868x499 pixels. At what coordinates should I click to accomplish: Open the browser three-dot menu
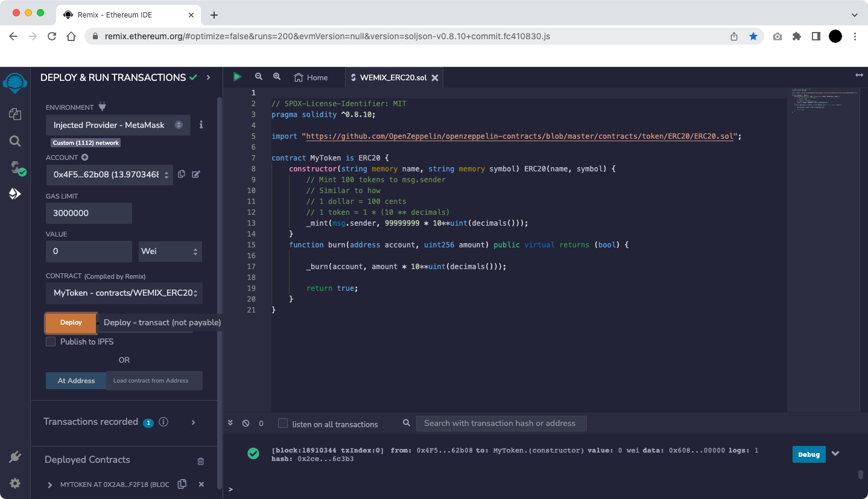click(x=855, y=36)
